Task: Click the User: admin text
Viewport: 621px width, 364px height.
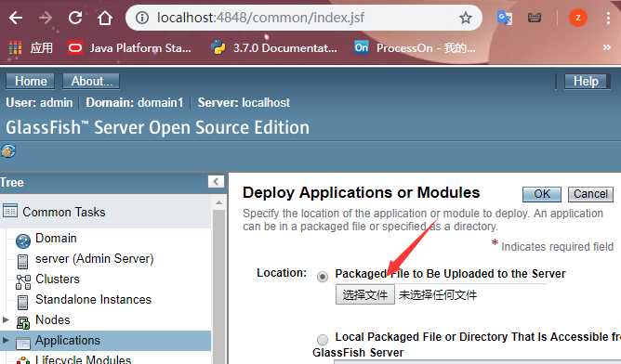Action: tap(39, 103)
